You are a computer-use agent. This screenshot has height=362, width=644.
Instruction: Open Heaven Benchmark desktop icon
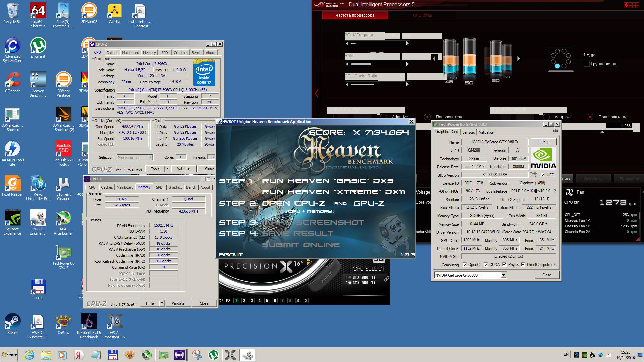tap(38, 84)
